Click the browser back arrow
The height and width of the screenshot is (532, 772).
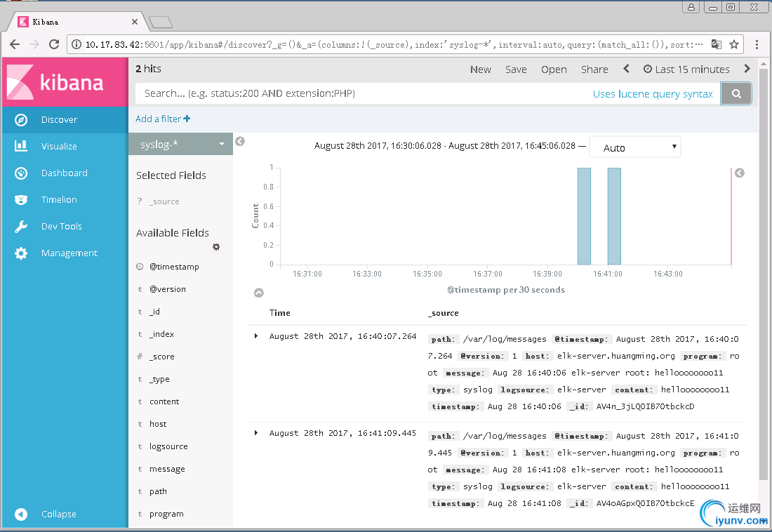[15, 44]
